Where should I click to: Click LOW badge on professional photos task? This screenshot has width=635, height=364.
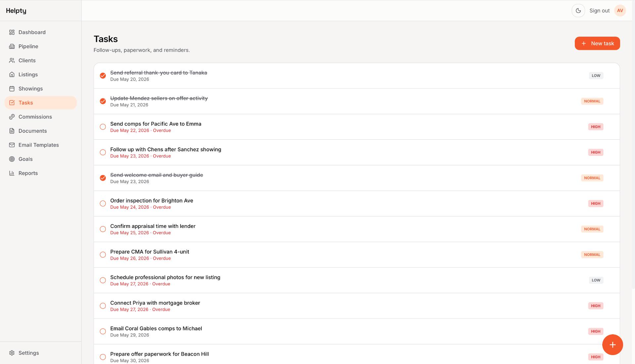[596, 280]
